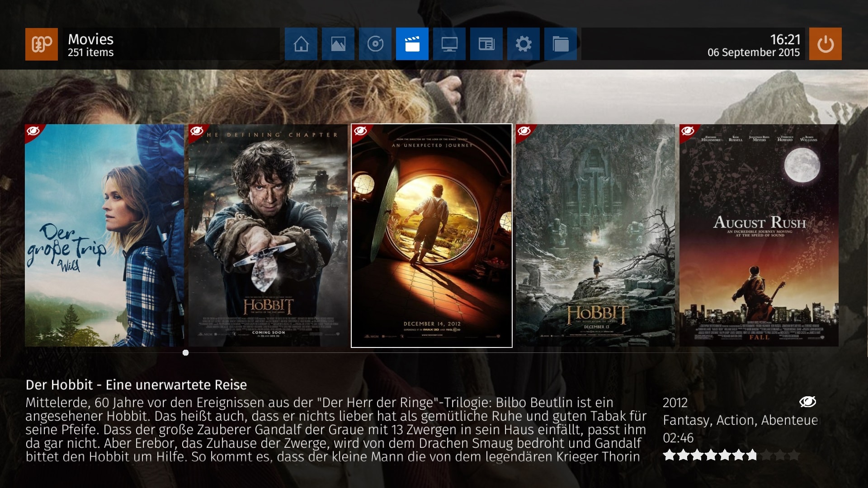Select the Movies clapperboard icon
Image resolution: width=868 pixels, height=488 pixels.
pyautogui.click(x=412, y=44)
